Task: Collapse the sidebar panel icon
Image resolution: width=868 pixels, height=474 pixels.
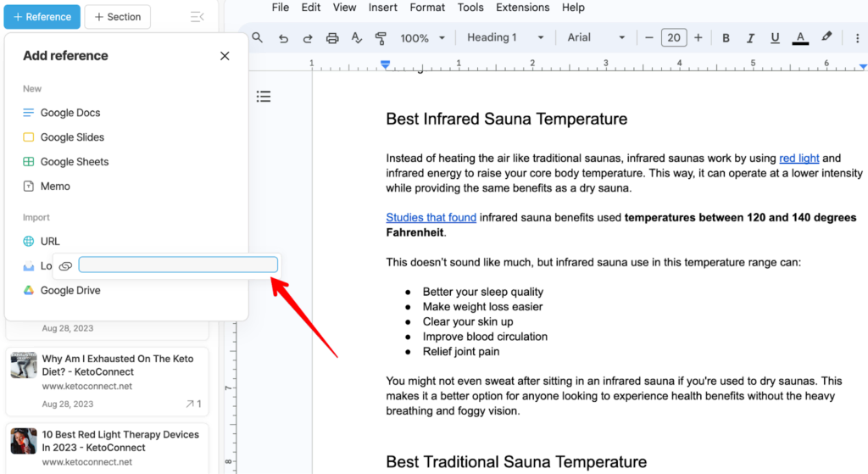Action: point(197,17)
